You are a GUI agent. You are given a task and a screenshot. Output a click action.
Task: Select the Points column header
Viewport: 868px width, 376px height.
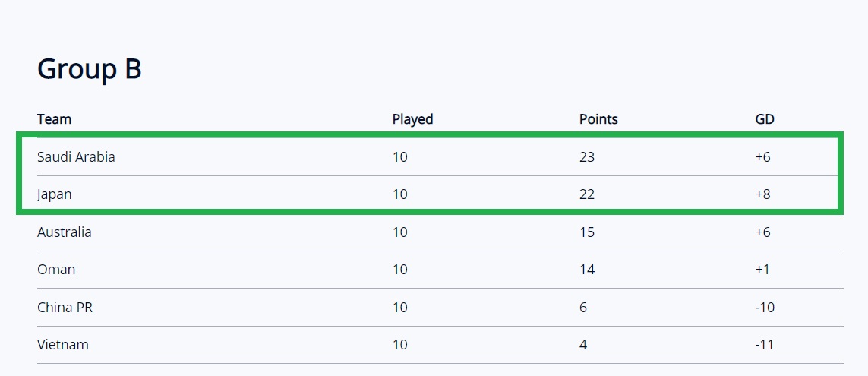click(x=598, y=119)
